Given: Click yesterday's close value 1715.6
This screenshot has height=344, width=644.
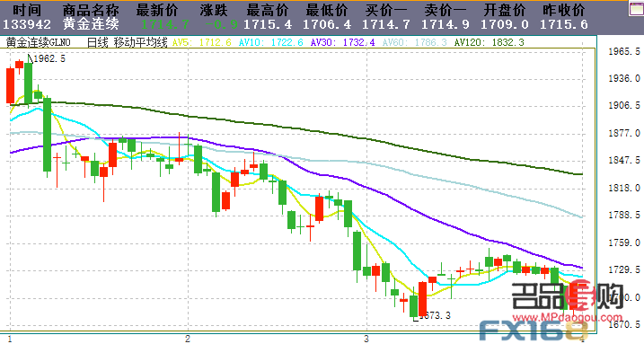Looking at the screenshot, I should pyautogui.click(x=563, y=24).
